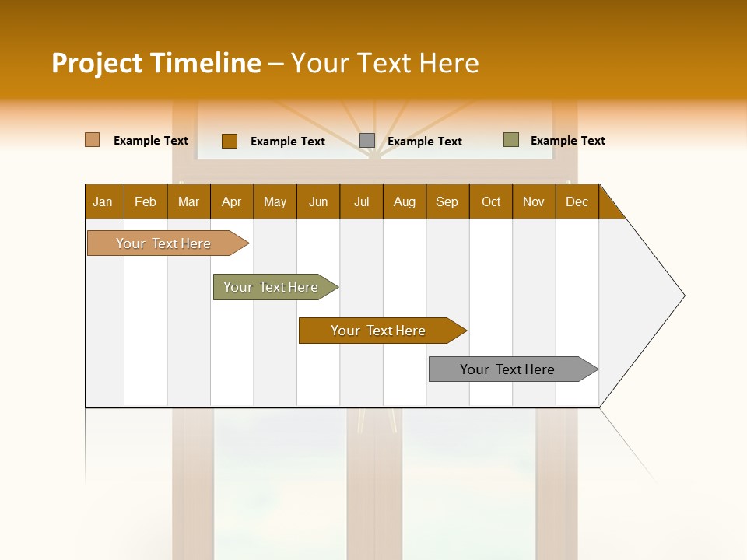
Task: Select the Feb column header
Action: [x=146, y=201]
